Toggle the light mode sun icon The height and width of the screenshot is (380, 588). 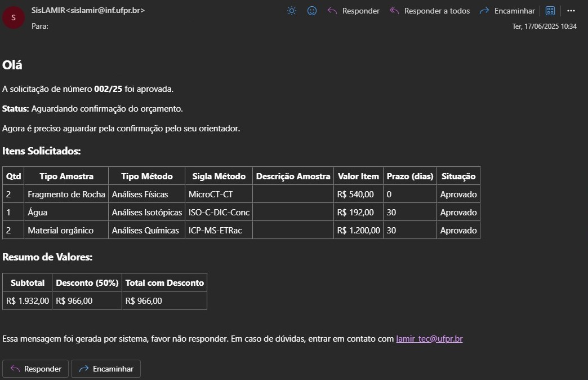point(292,11)
